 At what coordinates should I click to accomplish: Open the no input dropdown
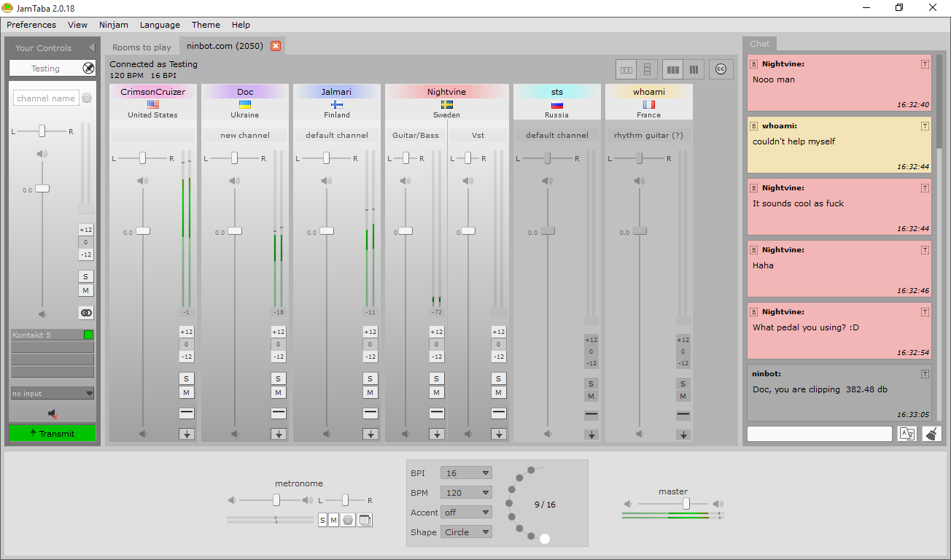pos(53,394)
